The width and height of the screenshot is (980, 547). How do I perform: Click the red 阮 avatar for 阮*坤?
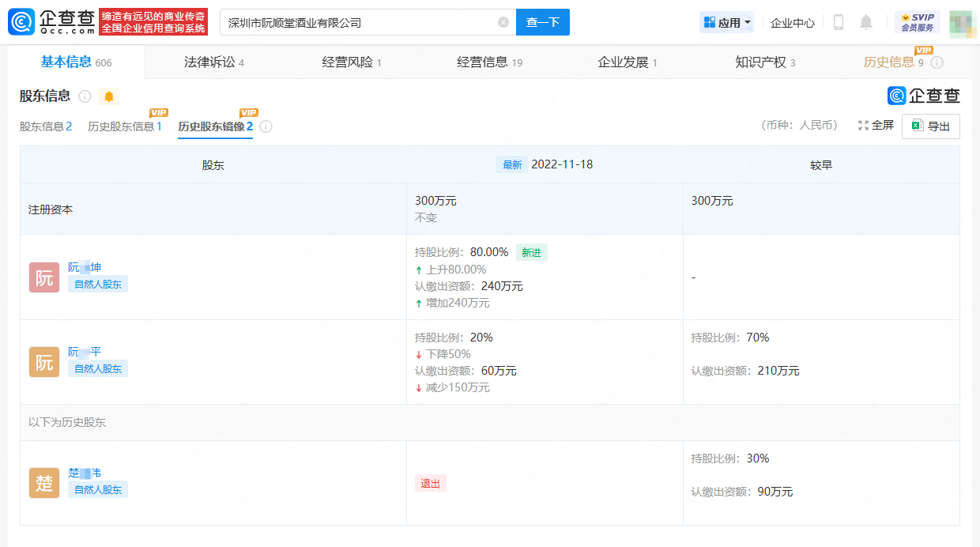44,277
